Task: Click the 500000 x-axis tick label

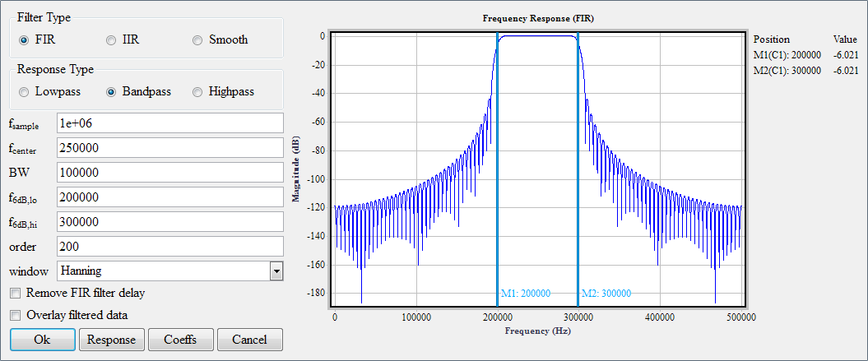Action: click(740, 317)
